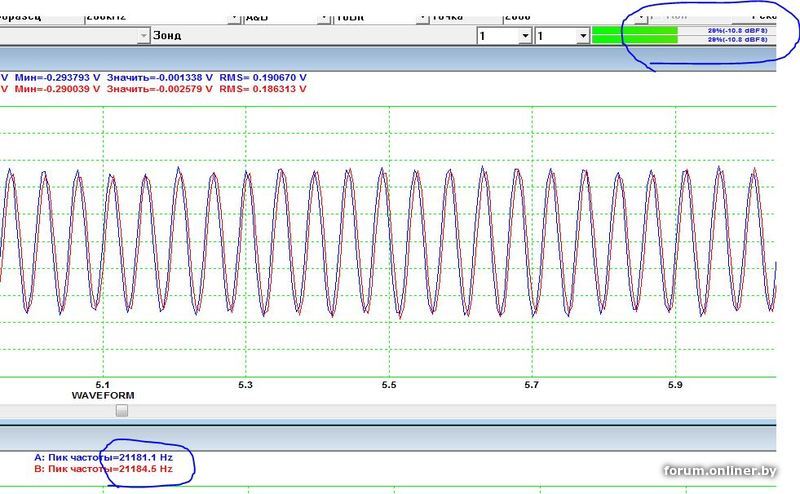The height and width of the screenshot is (494, 800).
Task: Open the sampling frequency dropdown showing 200kHz
Action: coord(234,17)
